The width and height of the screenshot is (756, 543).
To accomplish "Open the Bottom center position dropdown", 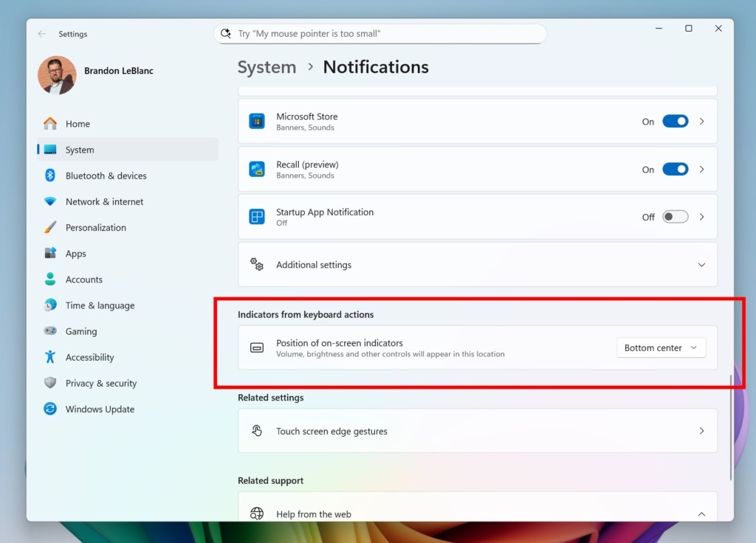I will coord(661,347).
